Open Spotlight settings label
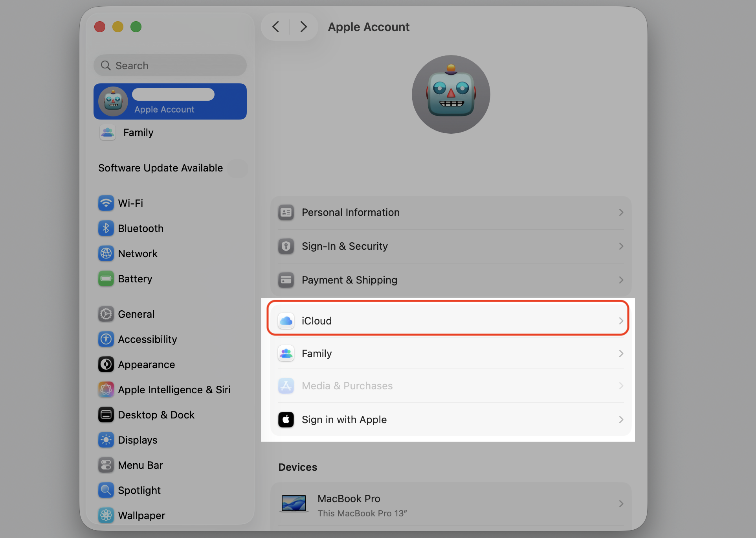This screenshot has width=756, height=538. click(139, 490)
